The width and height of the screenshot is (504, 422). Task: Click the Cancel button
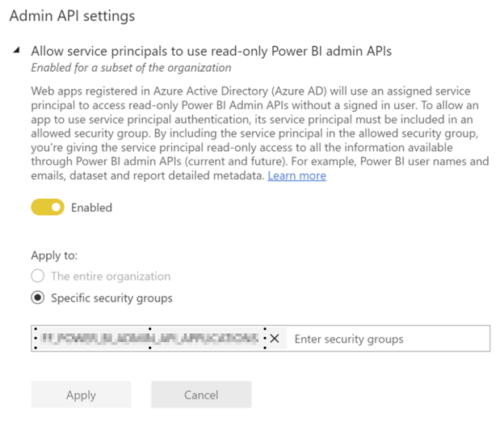pos(201,395)
